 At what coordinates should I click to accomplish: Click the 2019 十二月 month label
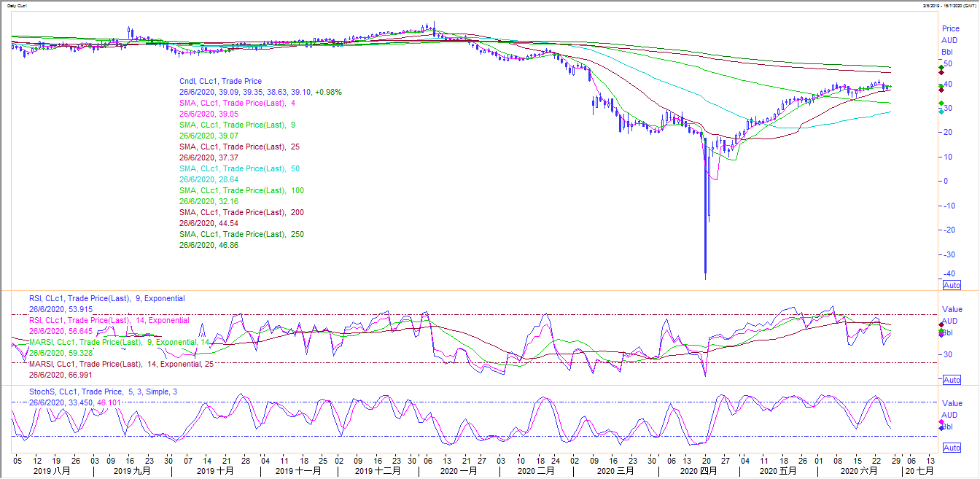pos(378,472)
